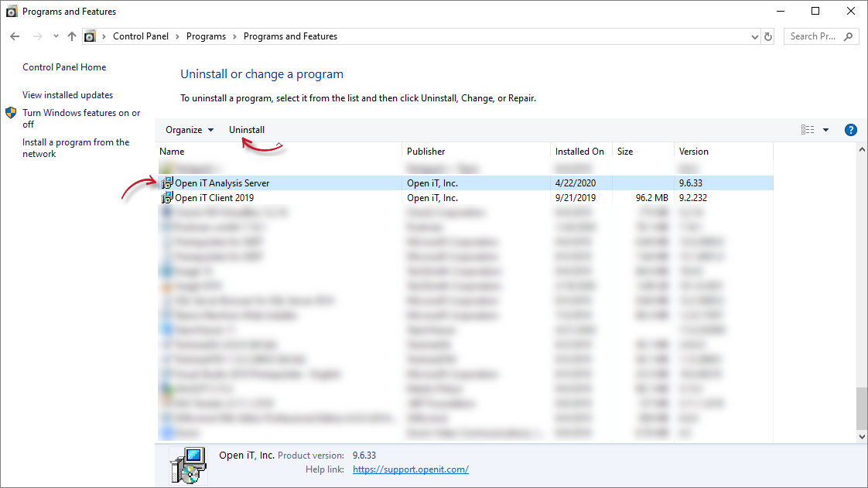Click the search magnifier icon

(x=847, y=36)
